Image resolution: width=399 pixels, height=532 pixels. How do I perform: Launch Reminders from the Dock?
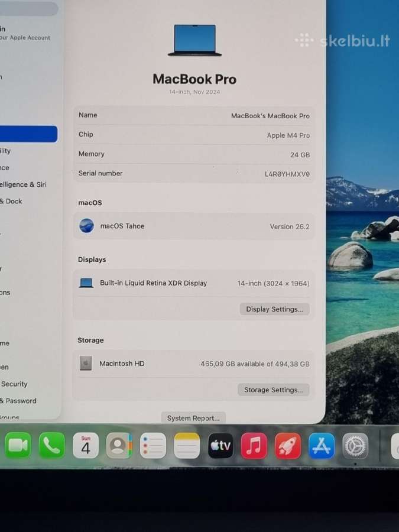pos(153,446)
